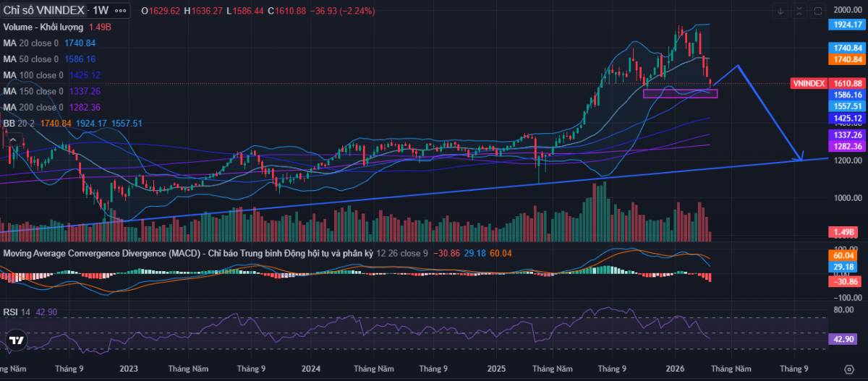
Task: Select the RSI 14 indicator legend
Action: (17, 312)
